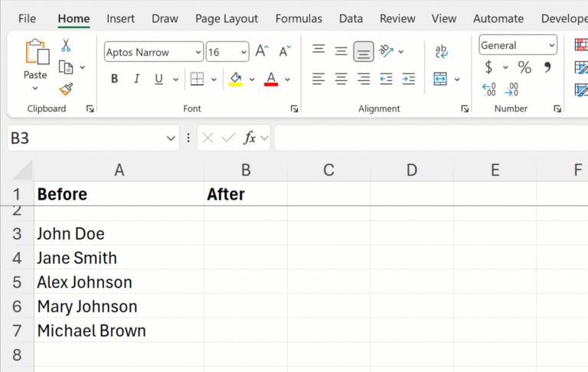Increase decimal places

point(489,90)
